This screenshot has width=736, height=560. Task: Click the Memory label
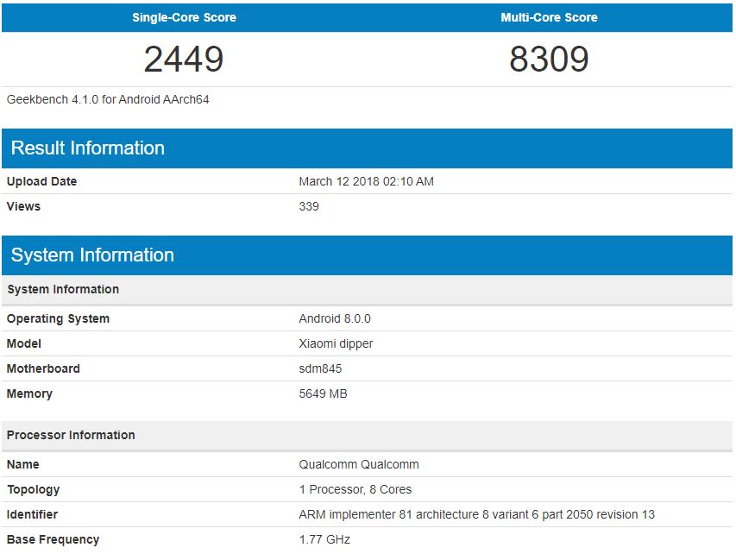[x=29, y=393]
